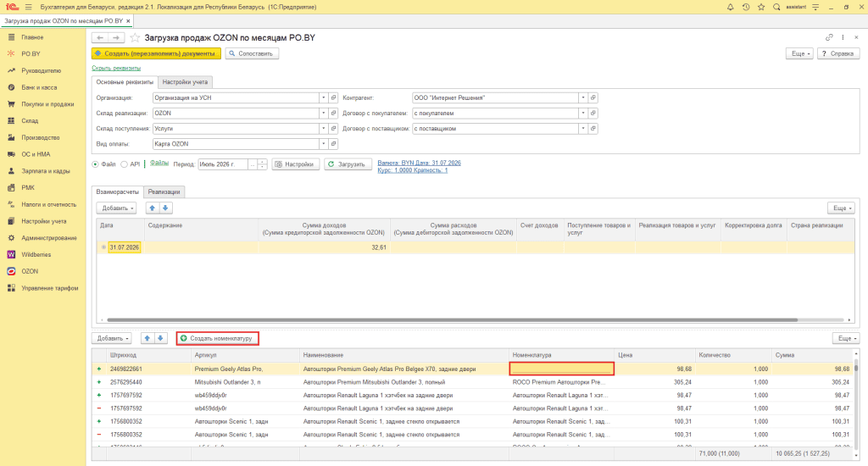Expand Организация dropdown
This screenshot has height=466, width=868.
point(323,98)
